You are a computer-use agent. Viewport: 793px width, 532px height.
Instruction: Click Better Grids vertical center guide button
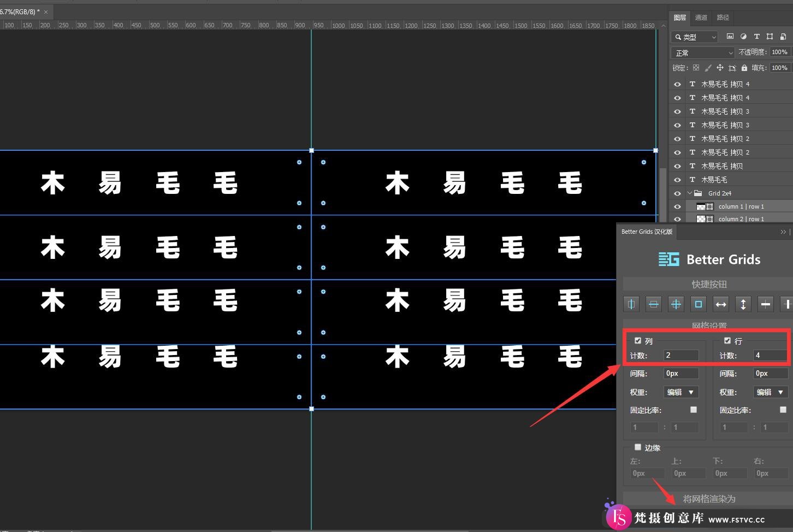click(631, 304)
